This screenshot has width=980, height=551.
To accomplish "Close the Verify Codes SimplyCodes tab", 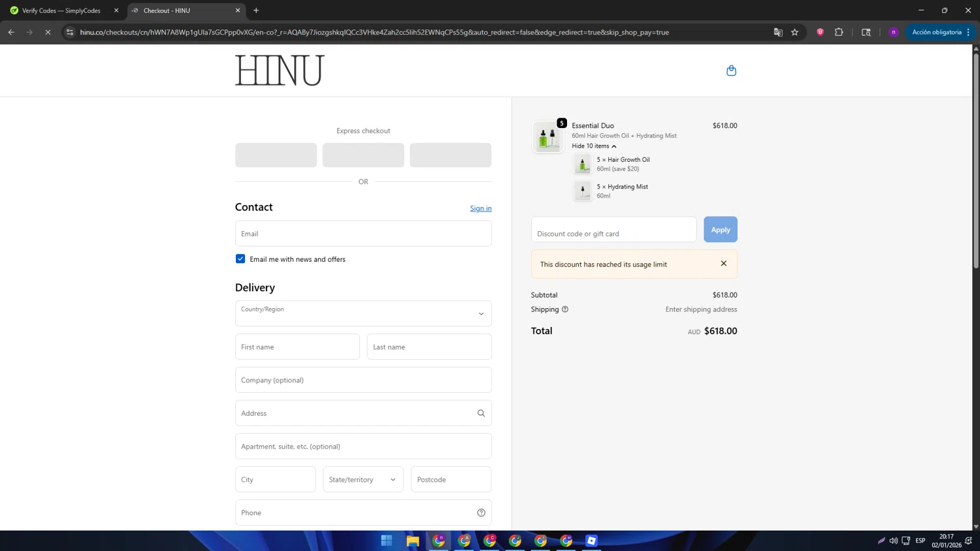I will (x=116, y=10).
